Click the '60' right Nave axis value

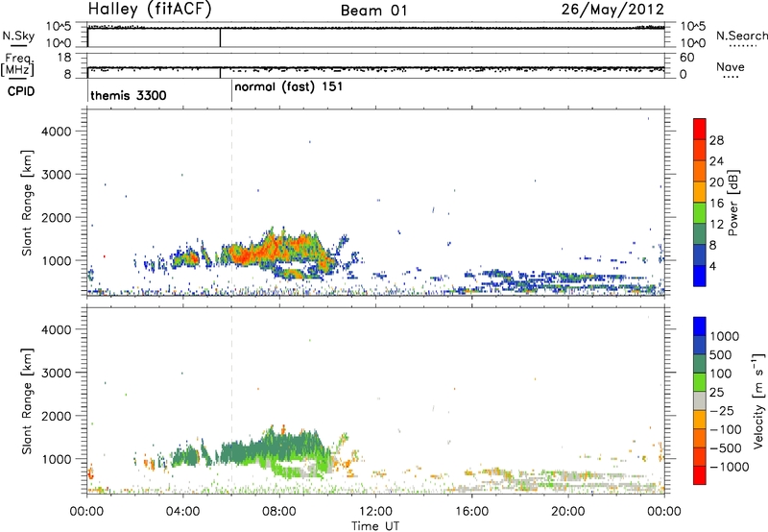tap(686, 58)
